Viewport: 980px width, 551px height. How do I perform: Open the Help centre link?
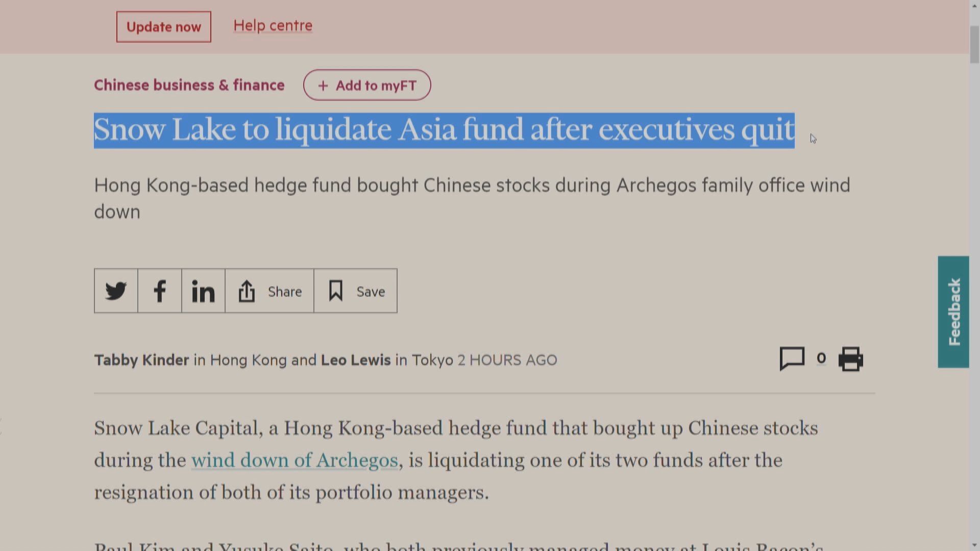(273, 26)
